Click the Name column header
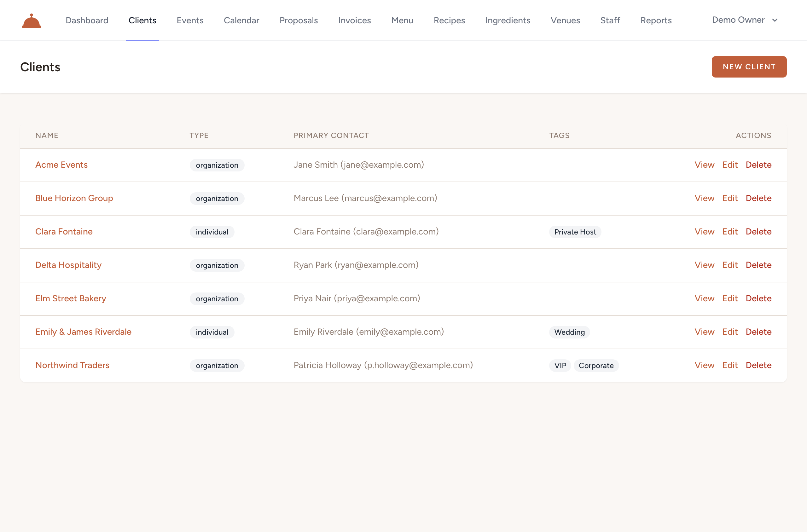807x532 pixels. click(47, 136)
